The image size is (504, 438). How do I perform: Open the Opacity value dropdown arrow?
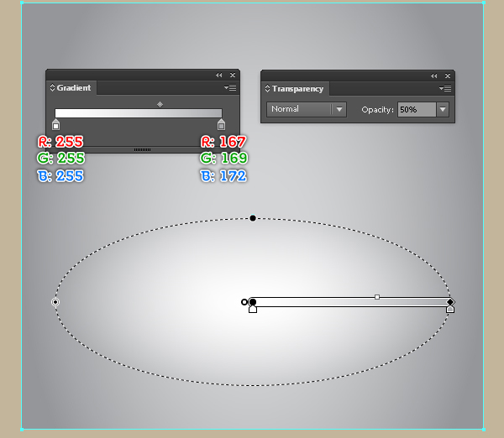443,109
